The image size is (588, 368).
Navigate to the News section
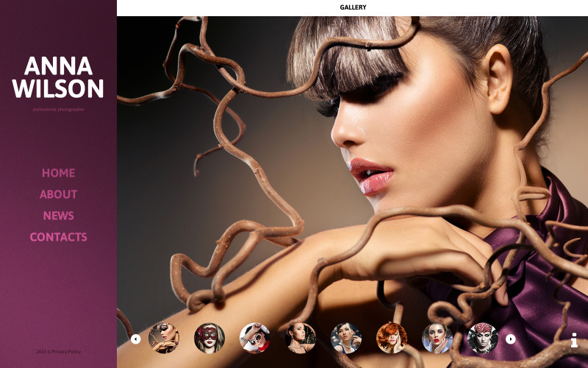point(58,216)
